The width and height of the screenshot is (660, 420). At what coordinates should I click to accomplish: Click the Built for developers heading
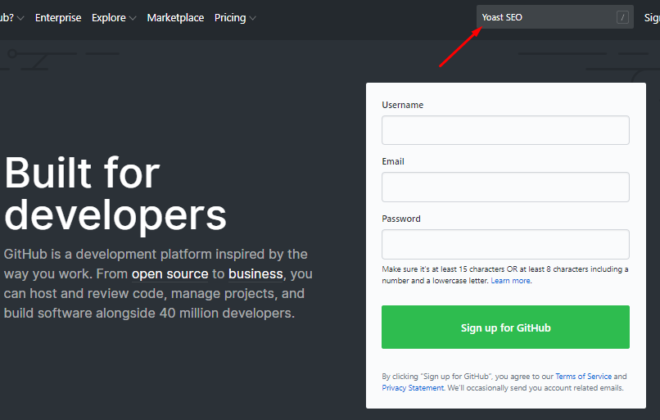pos(115,194)
